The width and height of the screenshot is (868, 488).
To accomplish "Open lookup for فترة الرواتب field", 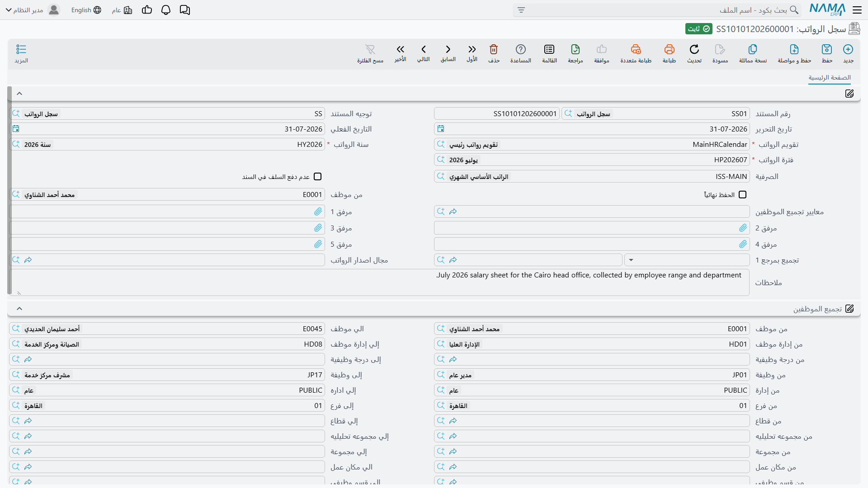I will pos(441,160).
